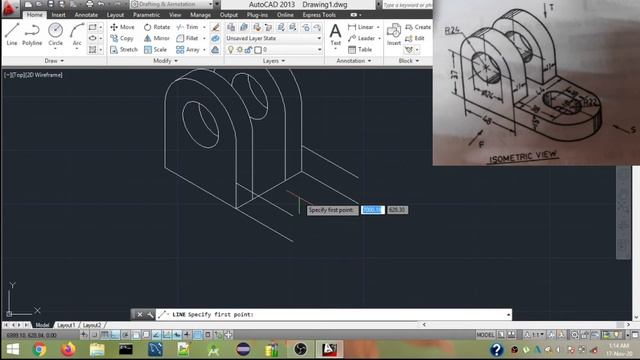
Task: Expand the Annotation panel
Action: click(353, 60)
